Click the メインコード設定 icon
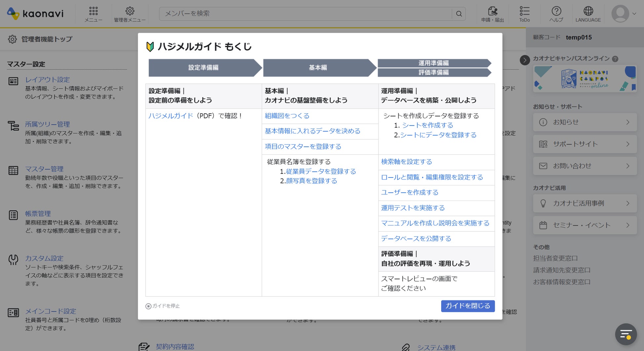The image size is (644, 351). pos(13,313)
